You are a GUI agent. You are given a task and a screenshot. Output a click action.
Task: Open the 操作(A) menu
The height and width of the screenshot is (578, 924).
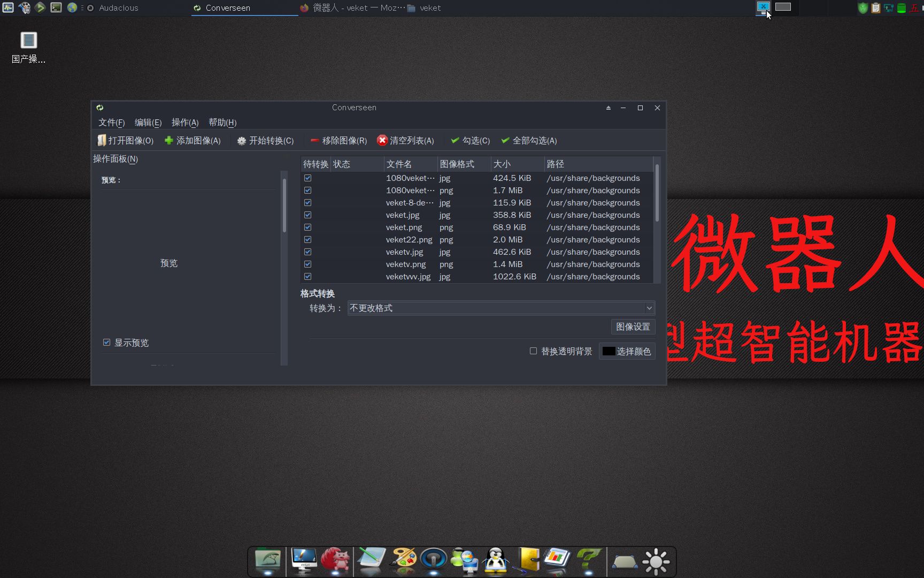tap(184, 123)
